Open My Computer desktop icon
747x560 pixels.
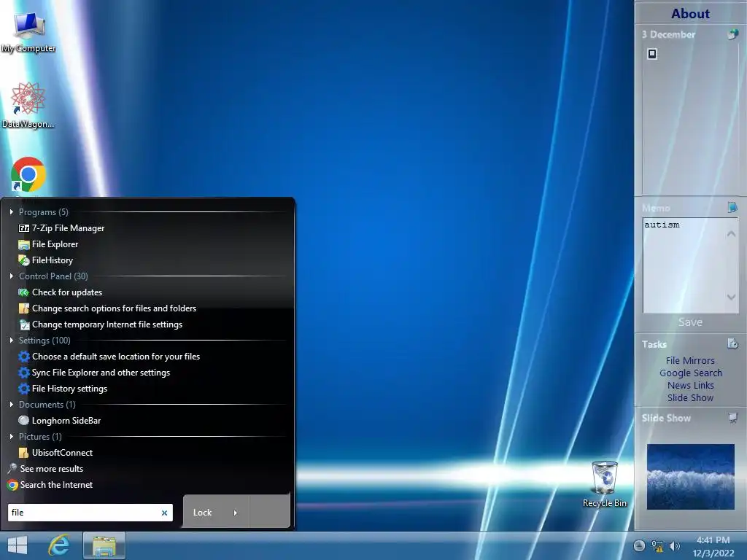pos(28,32)
